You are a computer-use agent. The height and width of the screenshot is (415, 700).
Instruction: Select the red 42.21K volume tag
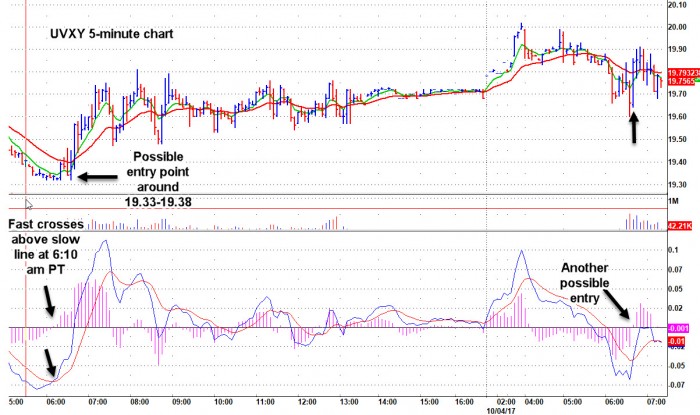point(679,226)
